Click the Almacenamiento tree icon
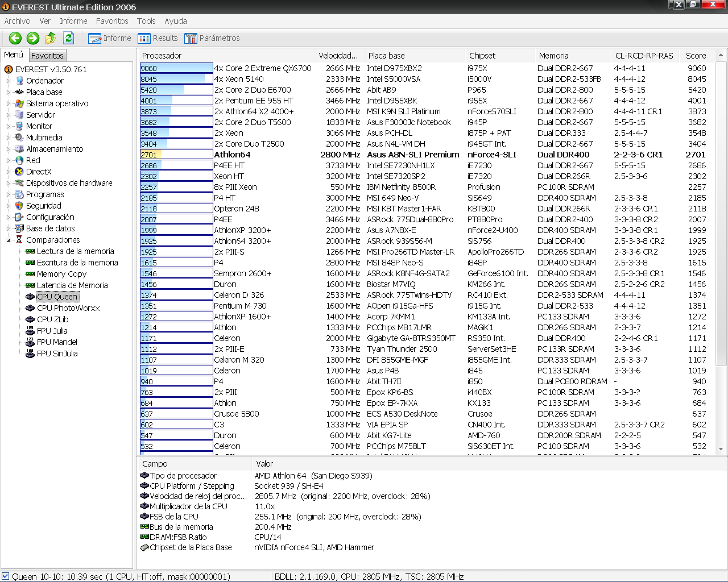The height and width of the screenshot is (582, 728). [19, 149]
